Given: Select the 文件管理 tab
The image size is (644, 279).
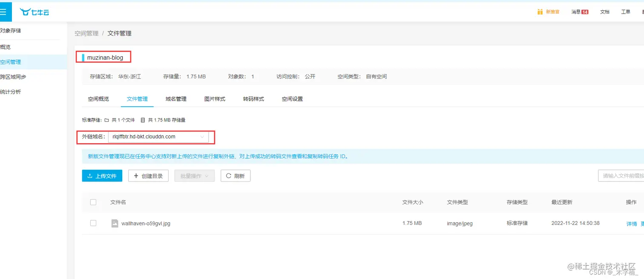Looking at the screenshot, I should coord(137,99).
